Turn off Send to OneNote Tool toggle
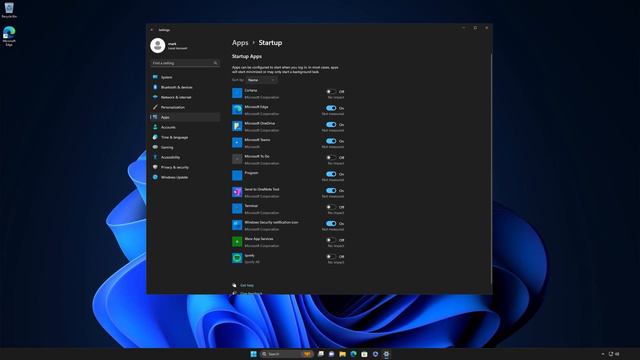The width and height of the screenshot is (640, 360). (x=331, y=191)
